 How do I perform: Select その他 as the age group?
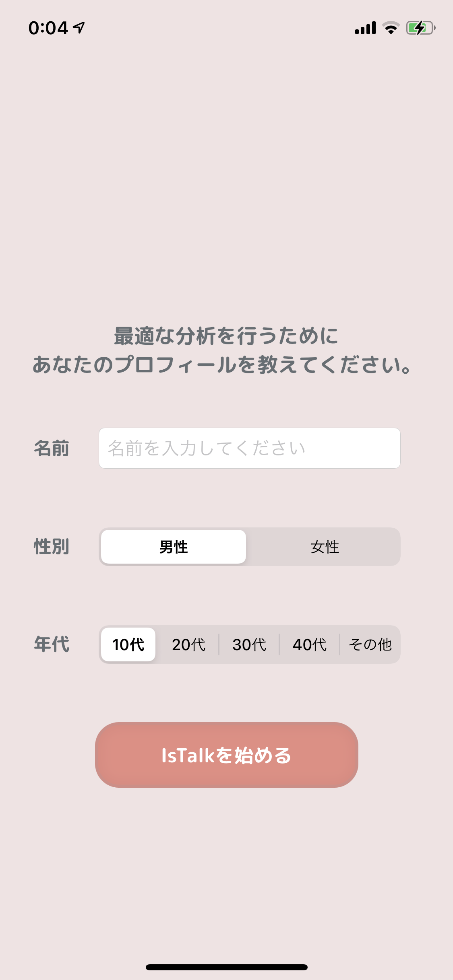(370, 644)
